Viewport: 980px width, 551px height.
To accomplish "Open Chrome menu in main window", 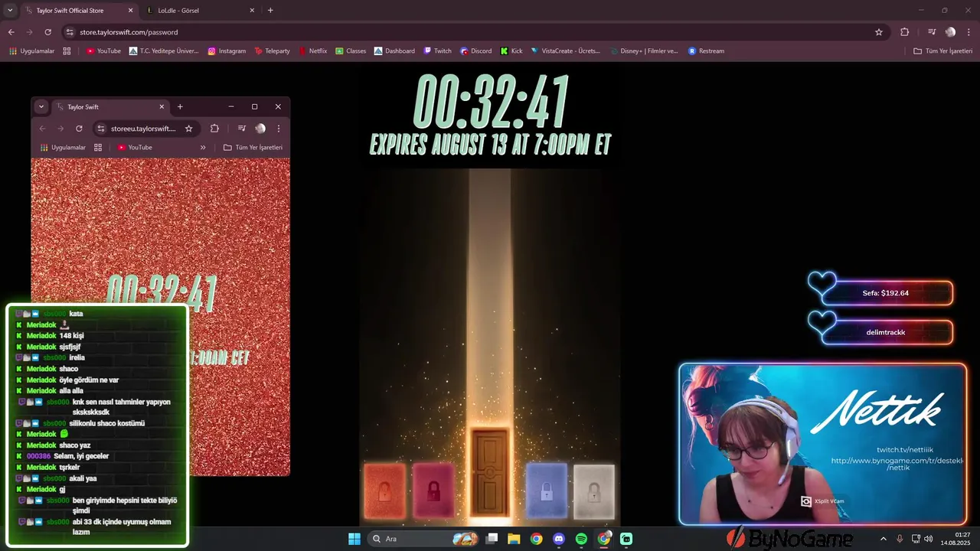I will click(x=969, y=32).
